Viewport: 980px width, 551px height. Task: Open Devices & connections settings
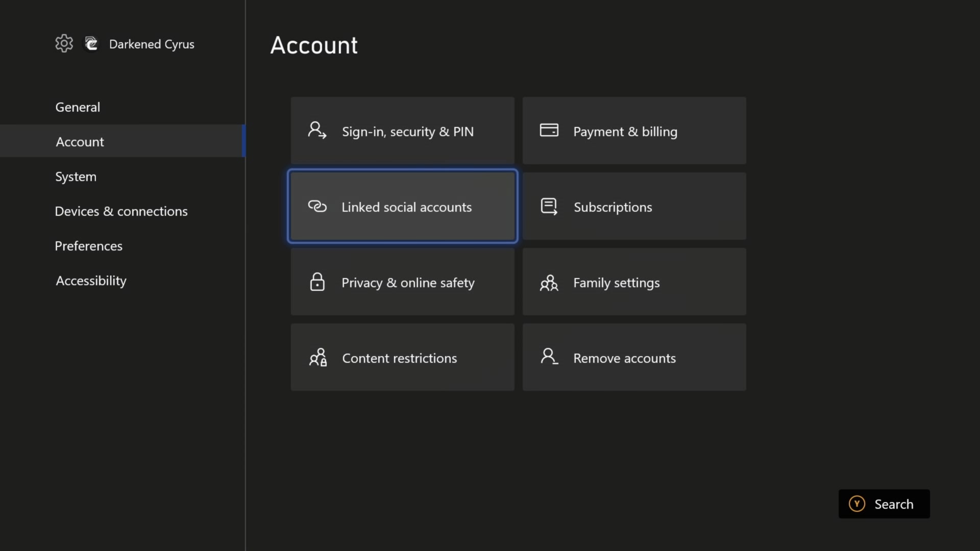coord(121,211)
